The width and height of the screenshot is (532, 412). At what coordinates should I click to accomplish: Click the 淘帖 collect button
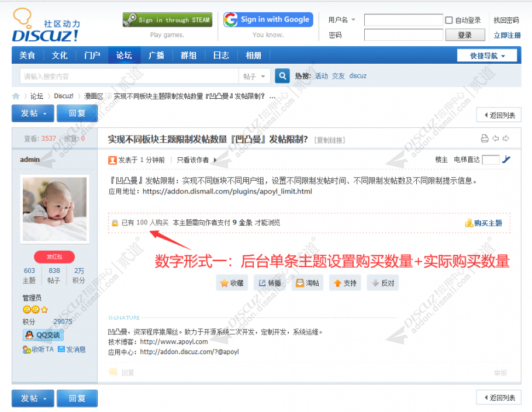308,283
